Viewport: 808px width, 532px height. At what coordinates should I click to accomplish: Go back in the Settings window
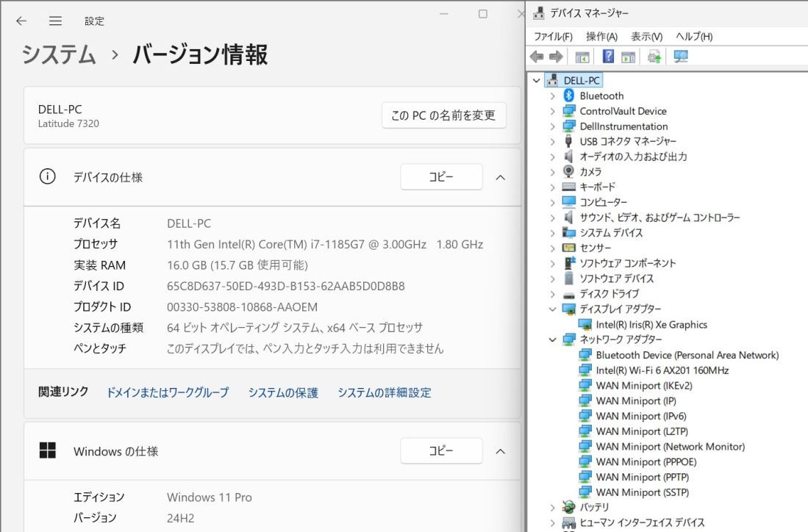[x=21, y=21]
